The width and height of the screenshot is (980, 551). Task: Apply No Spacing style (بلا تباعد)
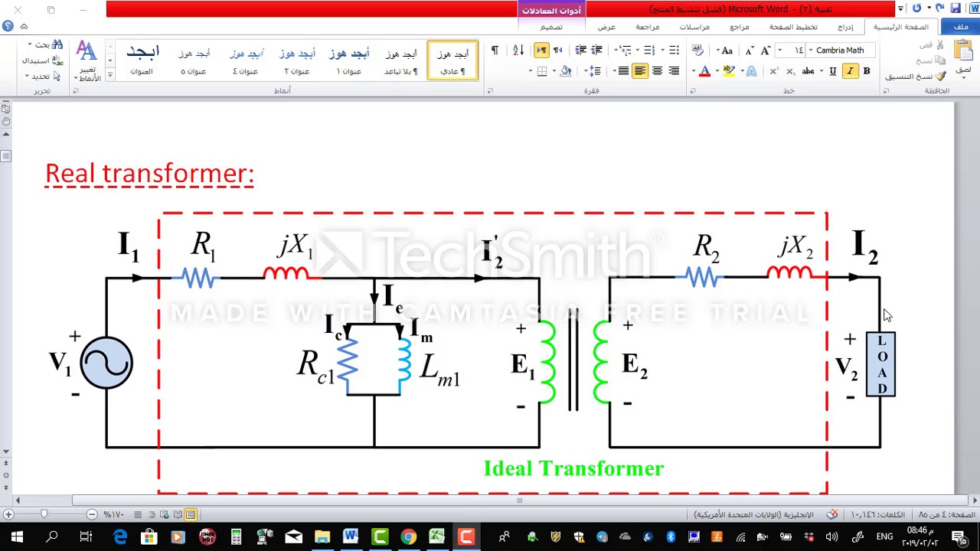400,60
